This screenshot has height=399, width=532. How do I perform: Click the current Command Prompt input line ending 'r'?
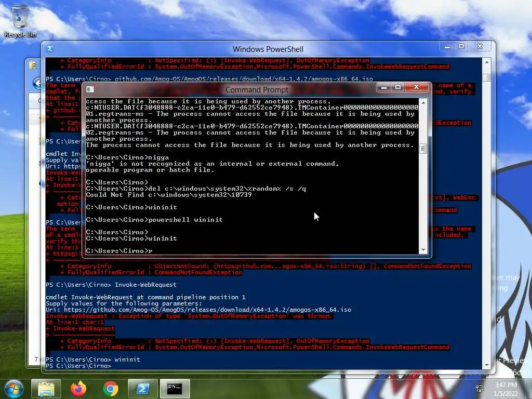119,251
